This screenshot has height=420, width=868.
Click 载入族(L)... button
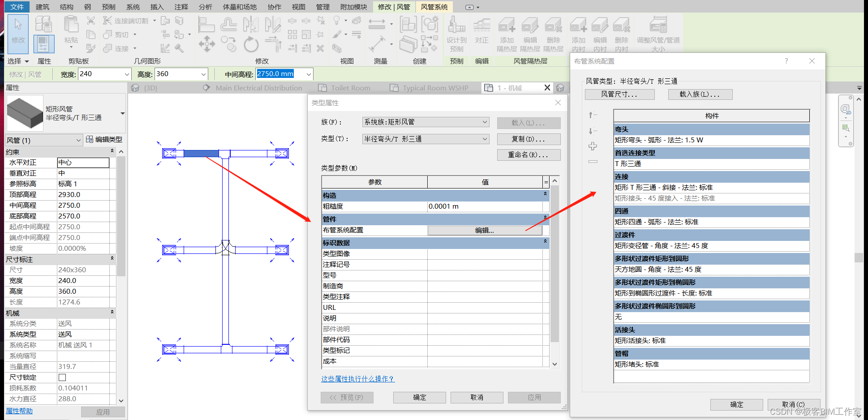[700, 94]
